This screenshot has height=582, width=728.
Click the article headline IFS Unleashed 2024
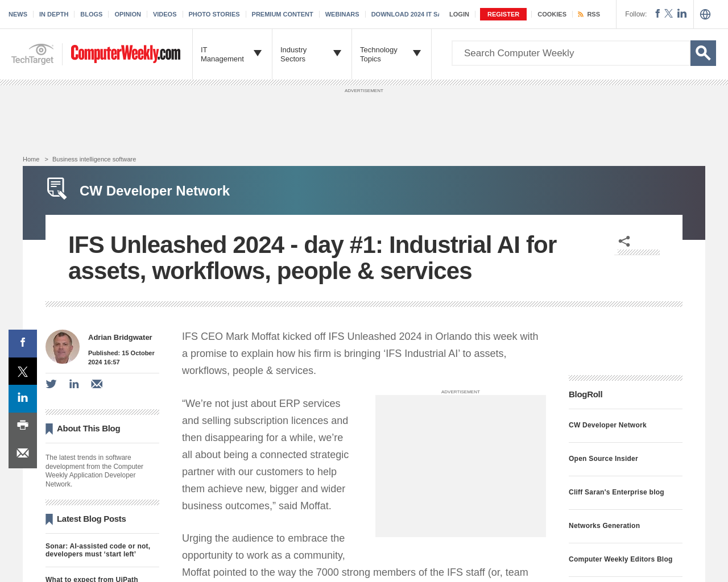[x=312, y=258]
